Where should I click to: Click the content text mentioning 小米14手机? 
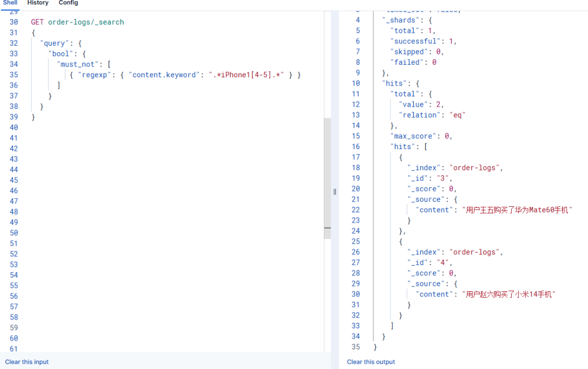[x=509, y=294]
